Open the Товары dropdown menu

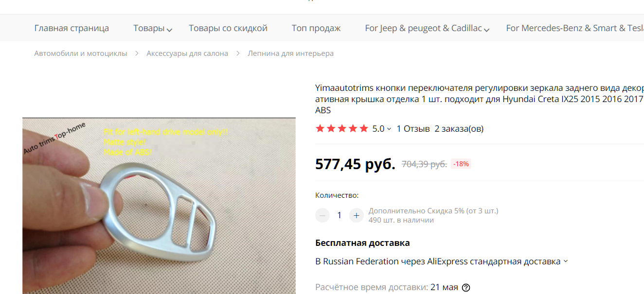coord(153,28)
